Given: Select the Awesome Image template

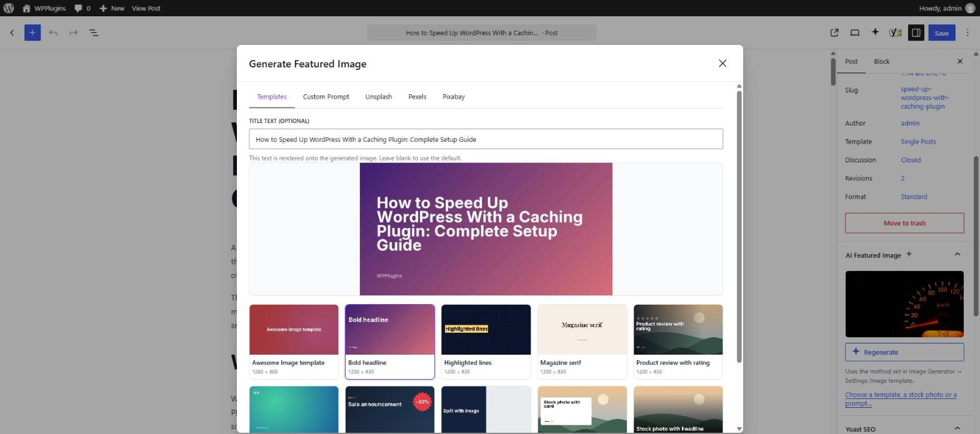Looking at the screenshot, I should pos(294,342).
